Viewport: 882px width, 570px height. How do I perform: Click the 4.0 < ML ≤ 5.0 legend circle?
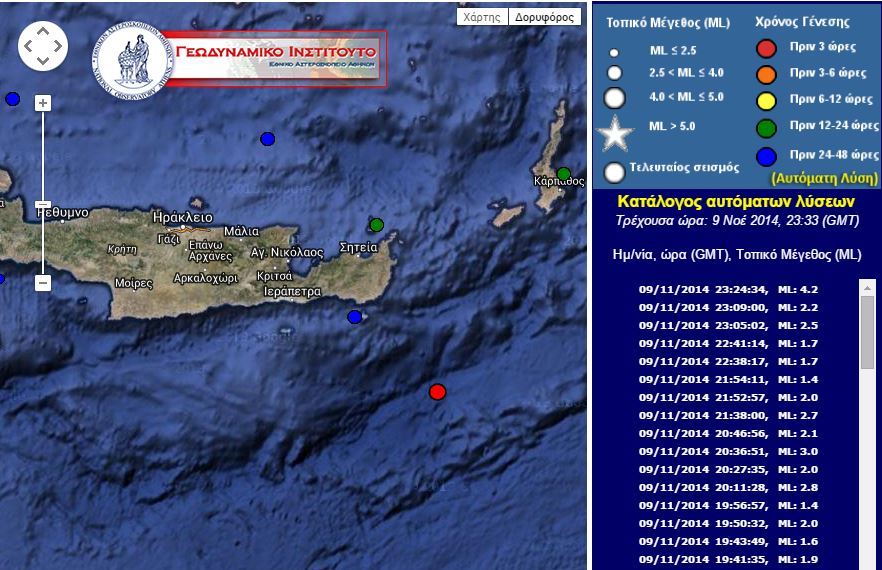click(x=614, y=98)
